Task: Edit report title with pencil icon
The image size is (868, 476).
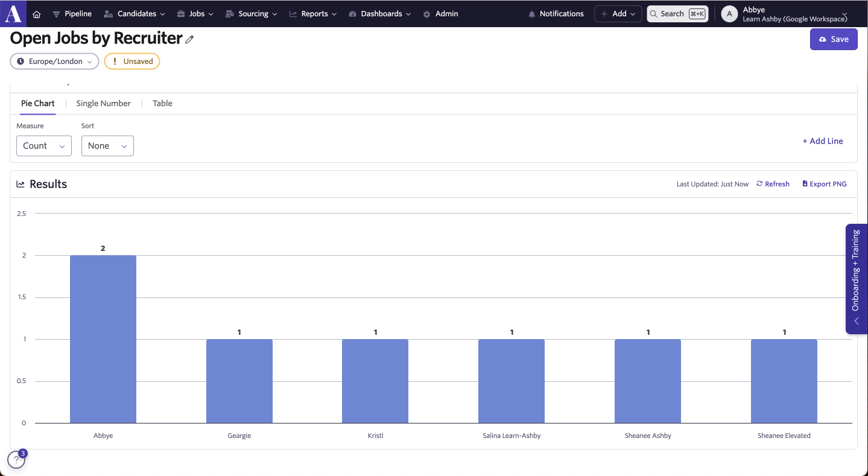Action: pos(189,39)
